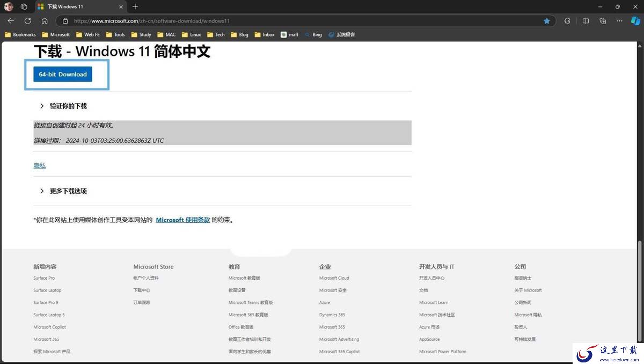Screen dimensions: 644x364
Task: Open 探索 Microsoft 产品 footer link
Action: click(x=52, y=352)
